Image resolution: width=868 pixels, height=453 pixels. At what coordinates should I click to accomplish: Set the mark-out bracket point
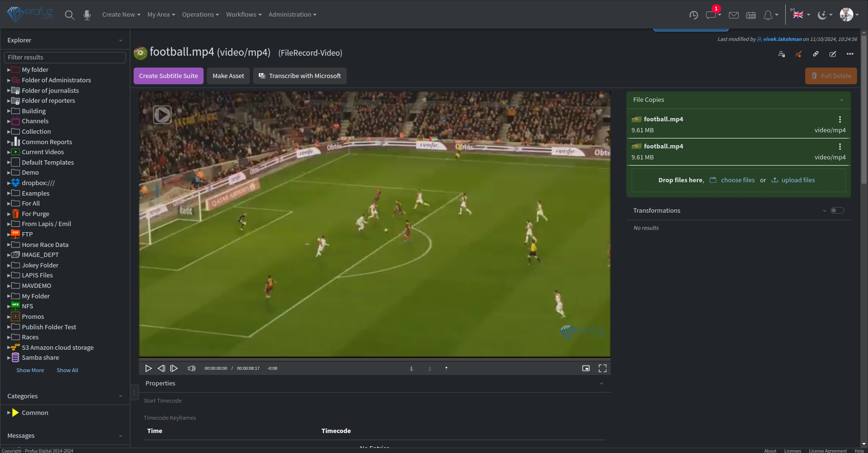click(x=429, y=369)
